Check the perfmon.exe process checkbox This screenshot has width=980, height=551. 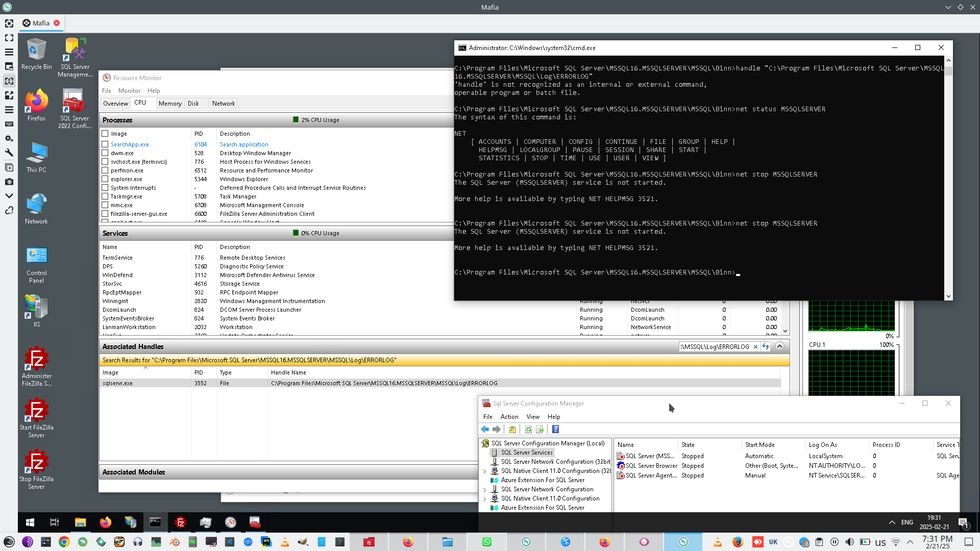point(105,171)
